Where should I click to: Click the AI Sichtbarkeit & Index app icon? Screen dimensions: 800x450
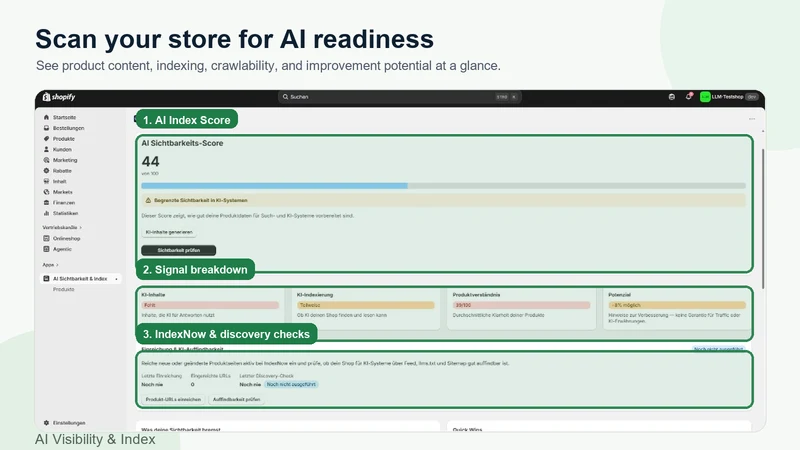click(46, 279)
